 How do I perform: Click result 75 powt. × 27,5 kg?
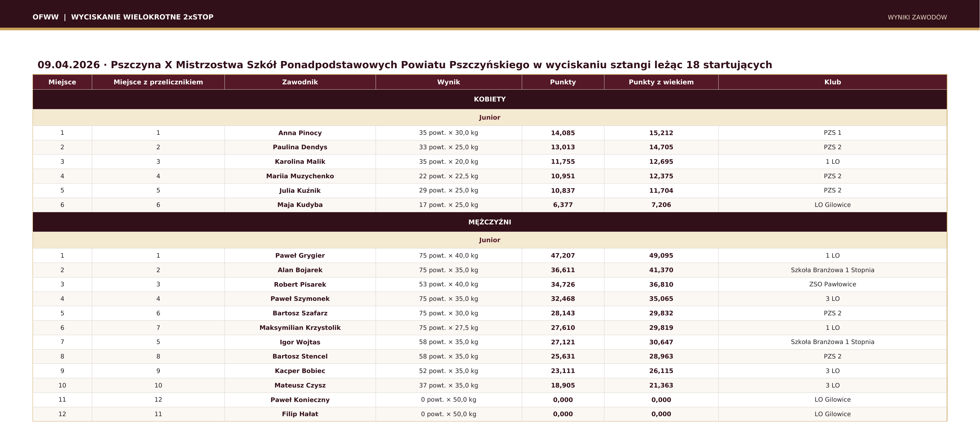(x=449, y=328)
